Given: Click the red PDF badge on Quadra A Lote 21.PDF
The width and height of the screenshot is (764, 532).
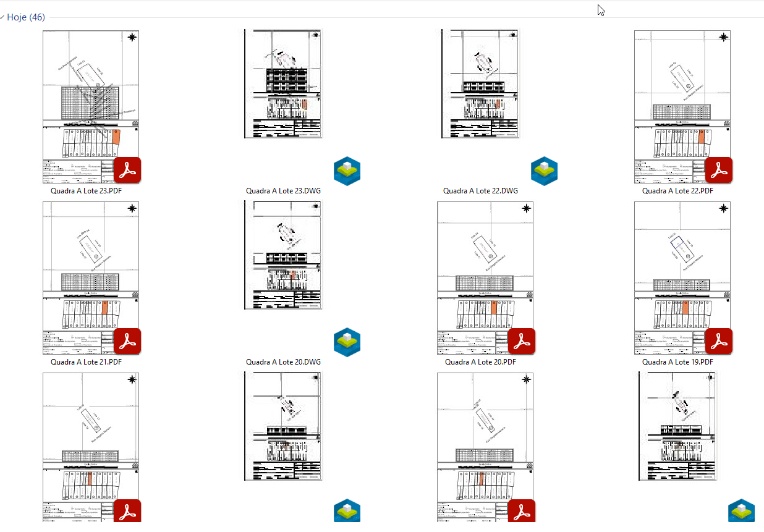Looking at the screenshot, I should (x=127, y=341).
